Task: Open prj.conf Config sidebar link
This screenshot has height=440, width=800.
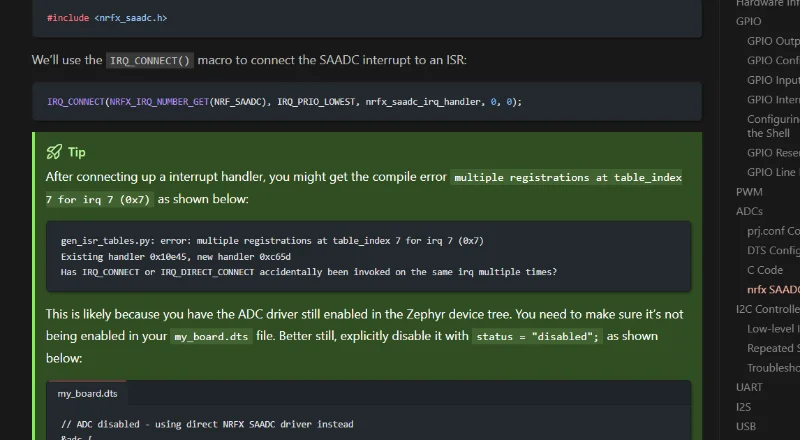Action: (773, 231)
